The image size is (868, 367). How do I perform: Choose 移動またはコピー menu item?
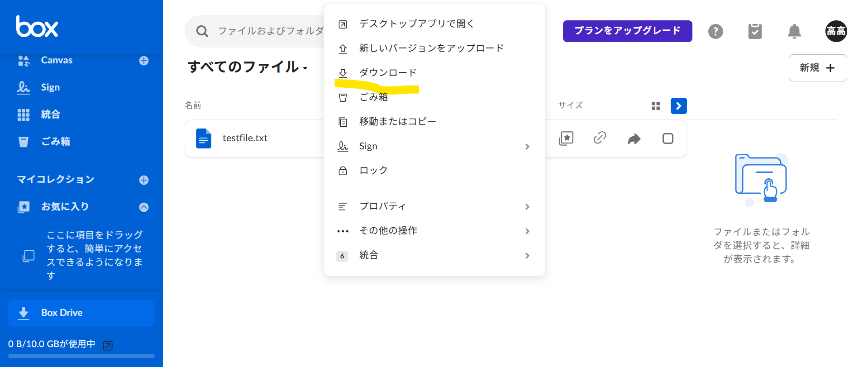point(397,121)
